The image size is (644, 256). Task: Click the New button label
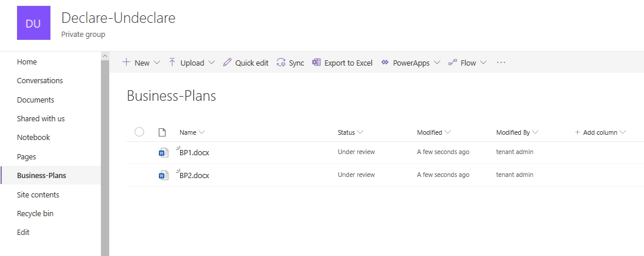click(142, 63)
